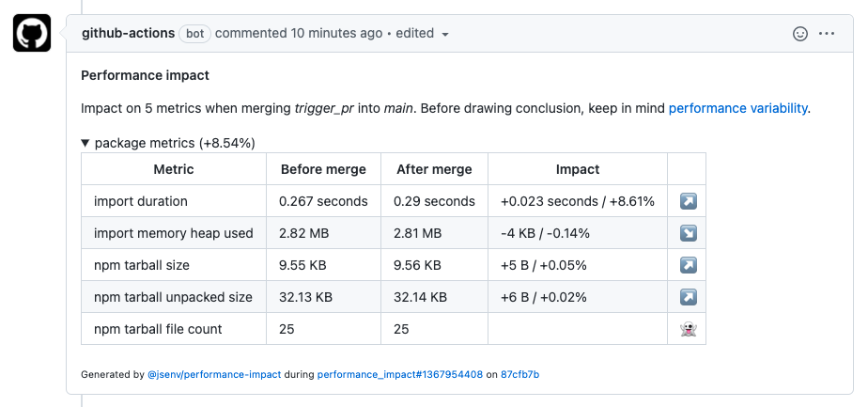Click the Metric column header

coord(174,169)
